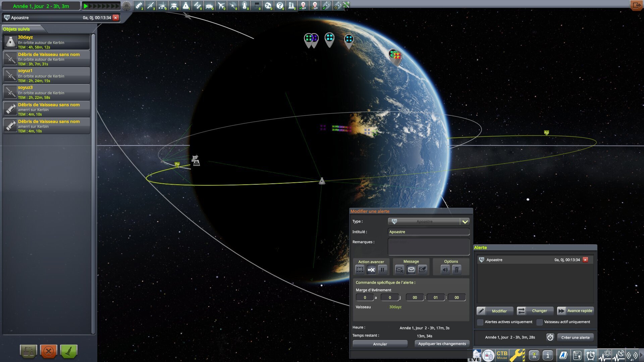This screenshot has width=644, height=362.
Task: Toggle the debris vessel filter
Action: (x=139, y=6)
